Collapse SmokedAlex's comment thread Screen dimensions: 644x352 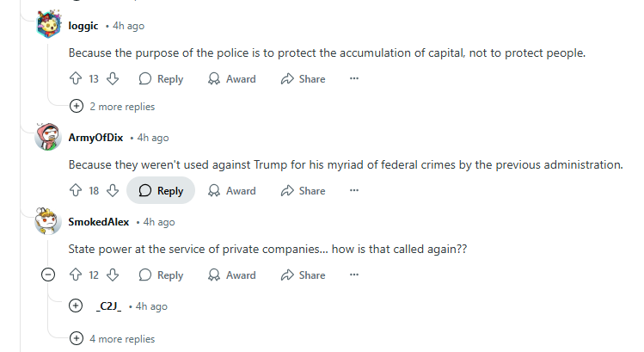pos(49,275)
